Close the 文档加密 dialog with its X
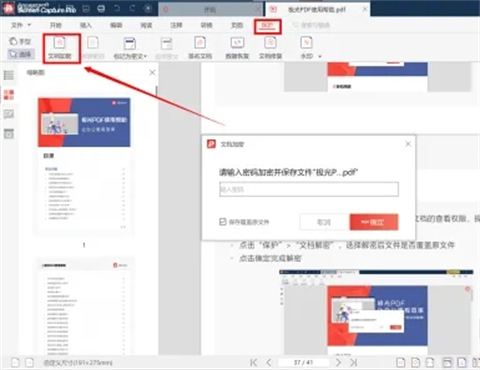Image resolution: width=480 pixels, height=370 pixels. click(408, 144)
